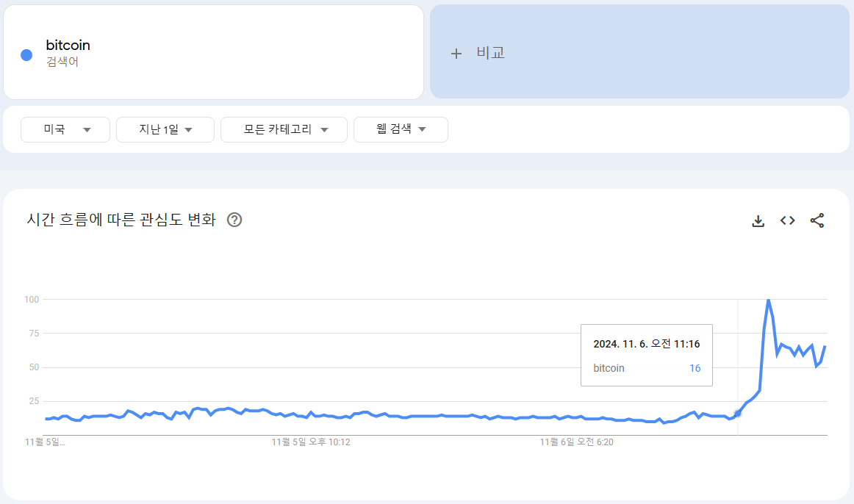This screenshot has width=854, height=504.
Task: Click the 11월 6일 오전 6:20 axis label
Action: tap(577, 442)
